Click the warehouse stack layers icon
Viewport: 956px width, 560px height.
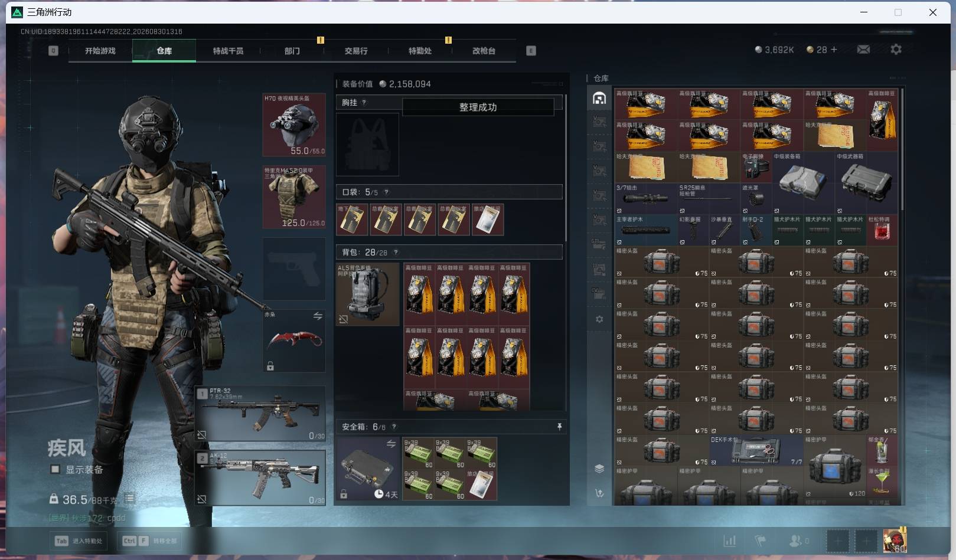(599, 469)
